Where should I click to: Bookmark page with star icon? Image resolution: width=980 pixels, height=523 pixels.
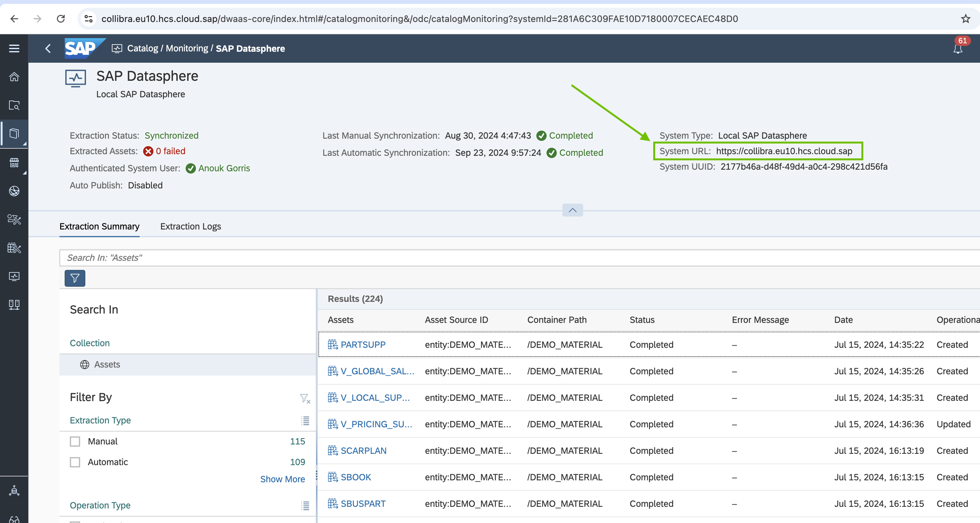(x=965, y=19)
